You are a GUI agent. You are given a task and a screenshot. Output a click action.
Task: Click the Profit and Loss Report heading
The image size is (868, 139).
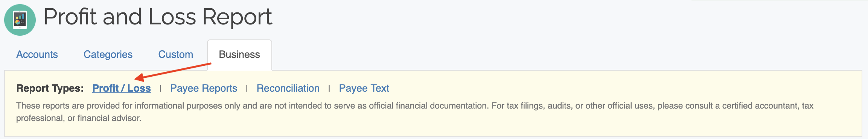pos(158,17)
